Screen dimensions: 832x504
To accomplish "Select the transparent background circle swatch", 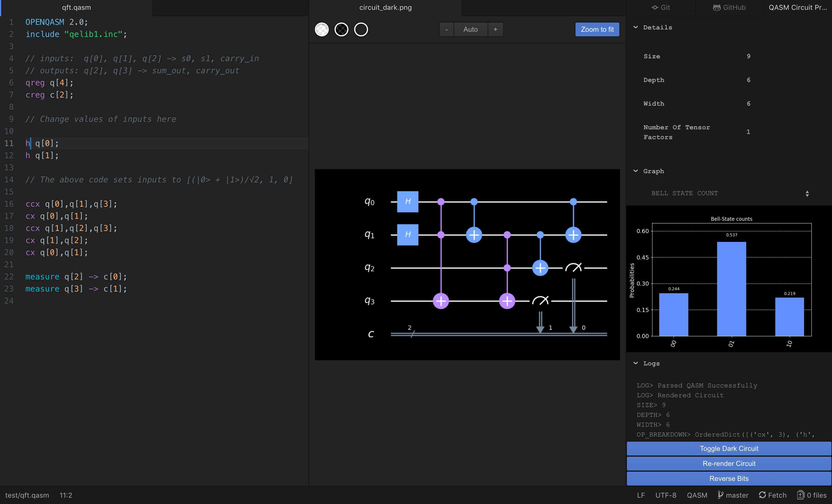I will coord(361,29).
